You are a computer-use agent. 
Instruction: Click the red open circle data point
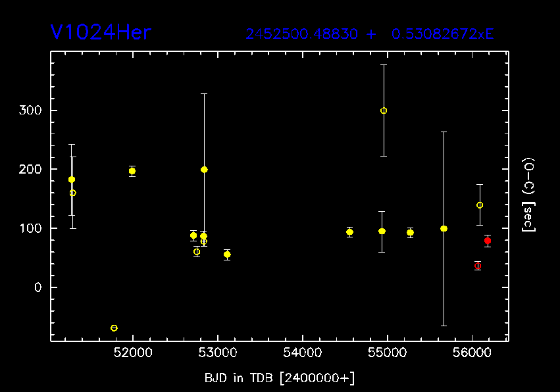click(x=478, y=266)
